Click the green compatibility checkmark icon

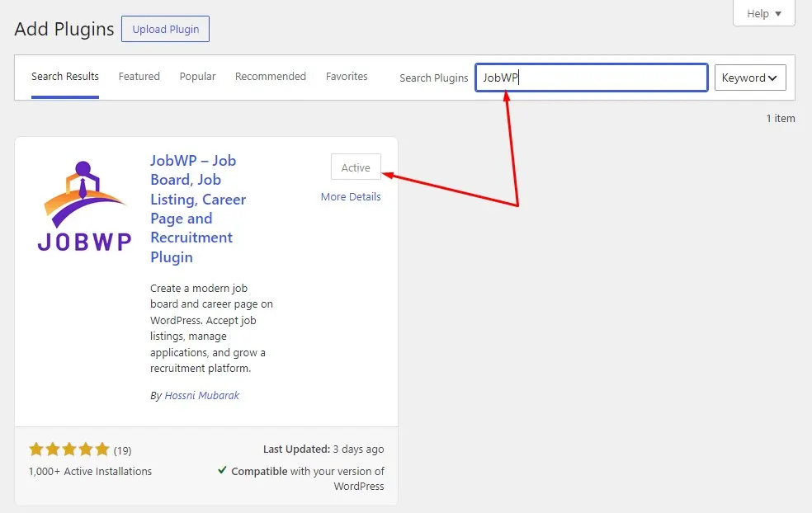click(222, 470)
